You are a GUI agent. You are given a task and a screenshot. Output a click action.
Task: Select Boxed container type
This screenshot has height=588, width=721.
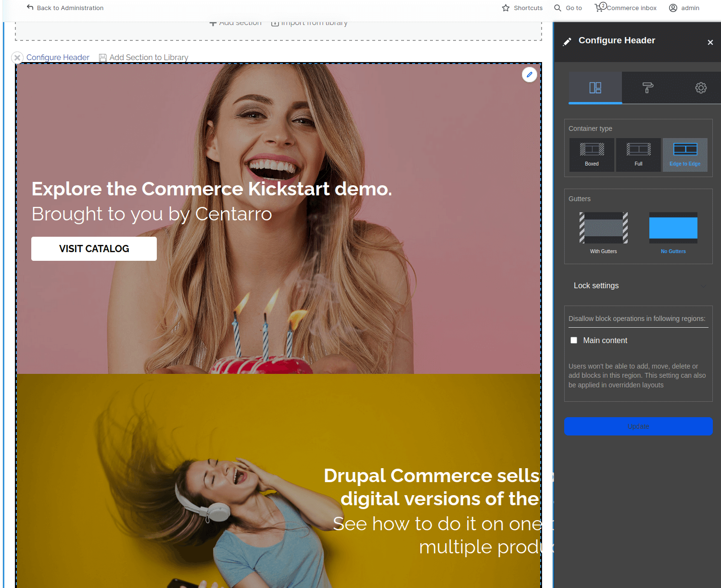pyautogui.click(x=592, y=155)
